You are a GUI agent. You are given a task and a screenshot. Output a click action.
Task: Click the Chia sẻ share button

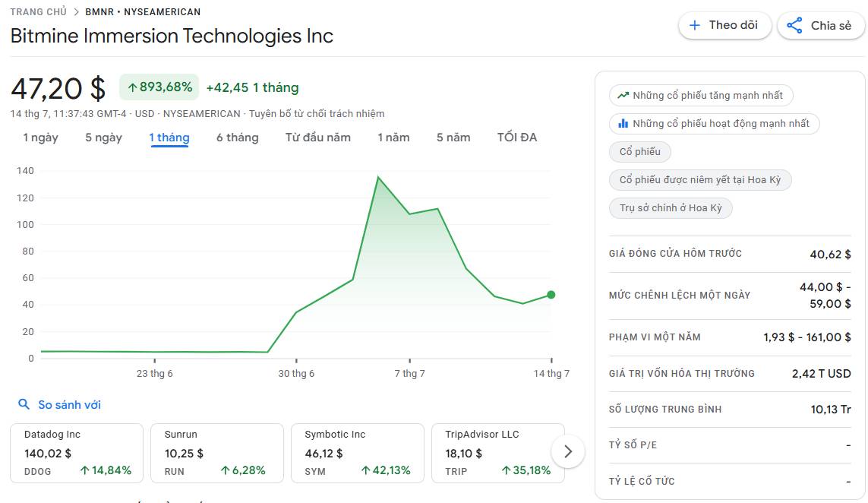coord(821,26)
